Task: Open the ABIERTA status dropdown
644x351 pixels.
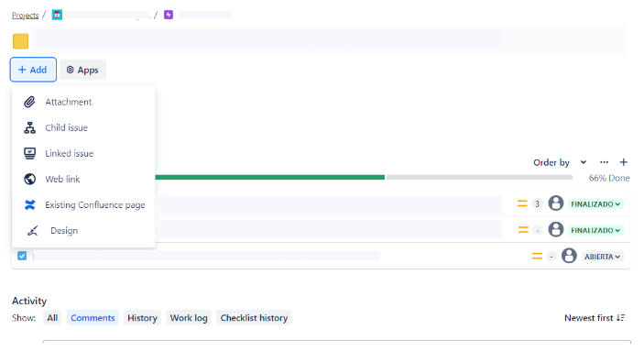Action: tap(602, 257)
